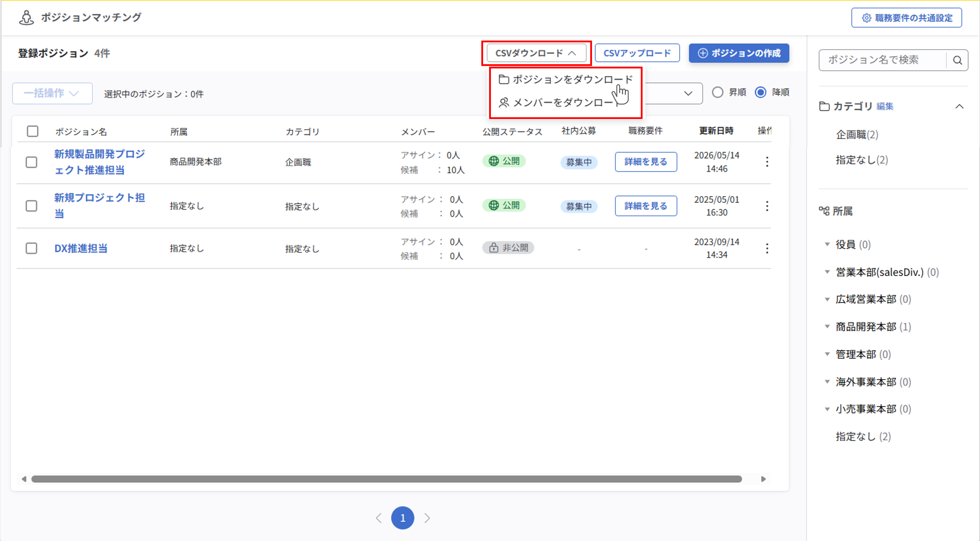Image resolution: width=980 pixels, height=541 pixels.
Task: Click scrollbar left arrow
Action: coord(24,479)
